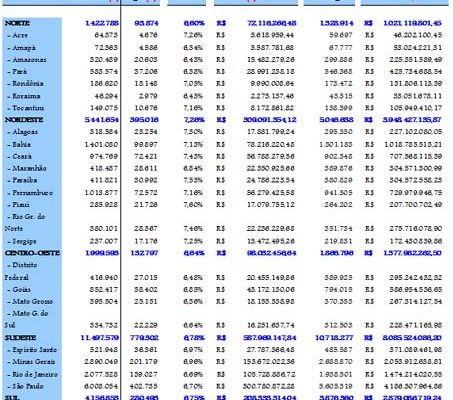Select the "7,60%" cell in Piauí row
The width and height of the screenshot is (453, 400).
pyautogui.click(x=193, y=204)
